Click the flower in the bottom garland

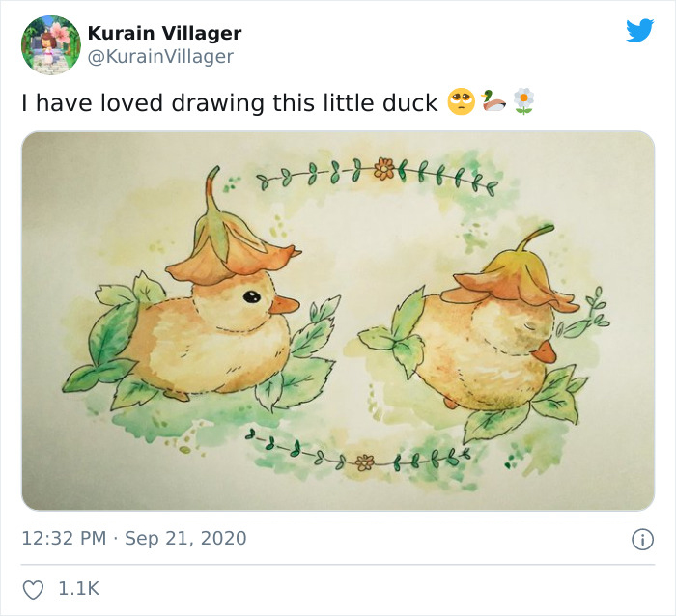pyautogui.click(x=364, y=462)
